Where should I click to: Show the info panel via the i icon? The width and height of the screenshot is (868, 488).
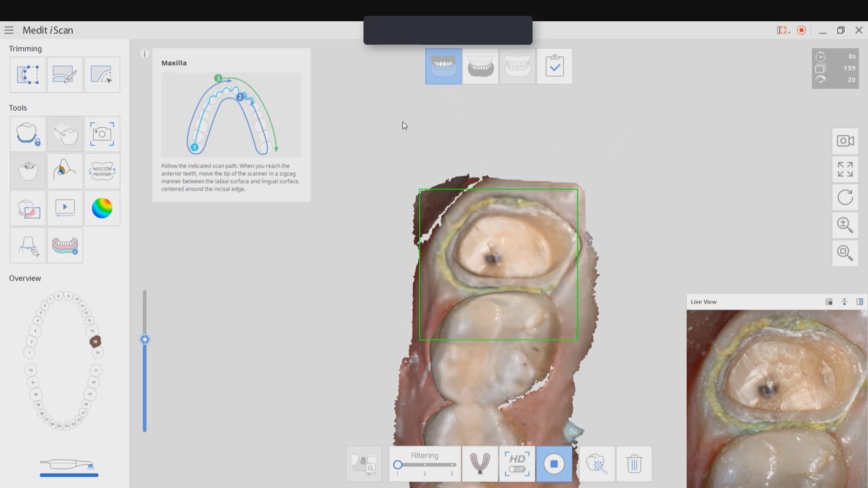point(145,54)
